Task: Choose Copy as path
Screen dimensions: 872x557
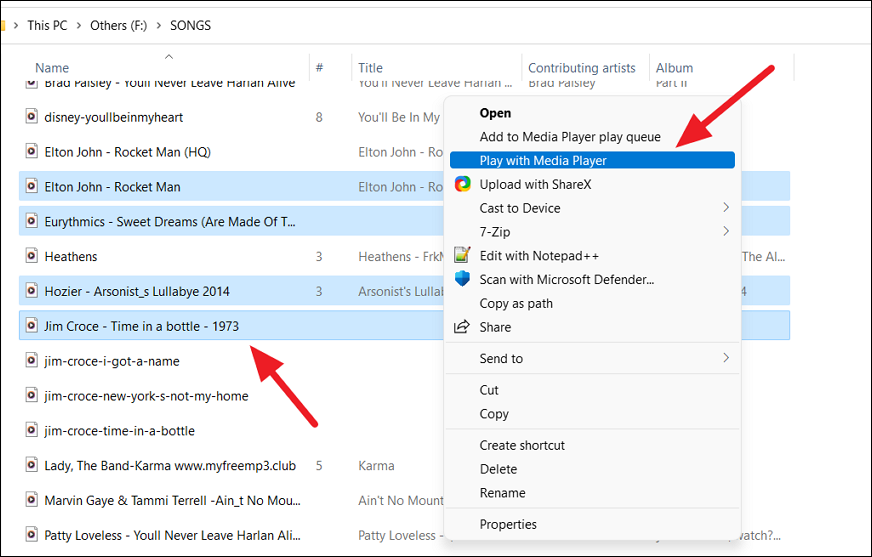Action: point(516,304)
